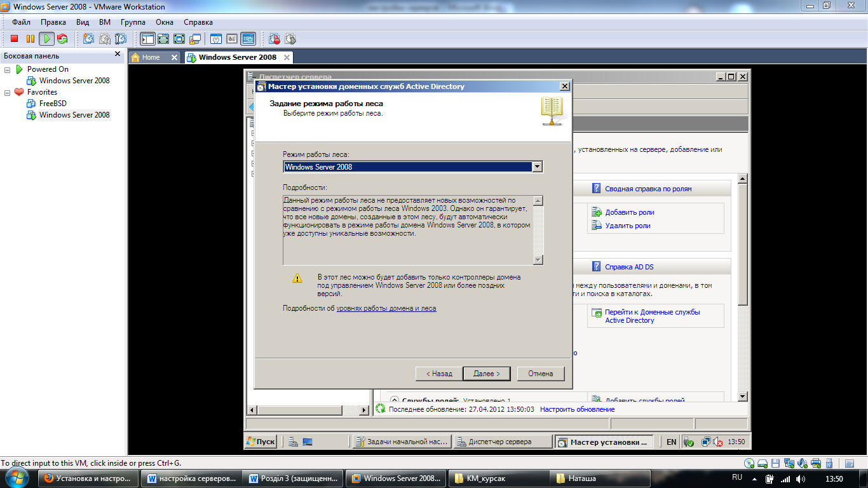
Task: Click the Server Manager vertical scrollbar down arrow
Action: click(743, 396)
